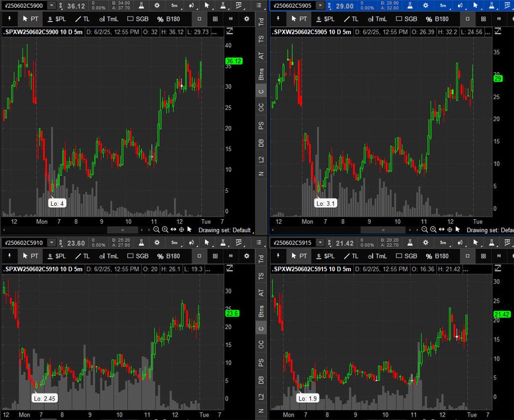The height and width of the screenshot is (420, 514).
Task: Click the green 21.42 price bubble on C5915 axis
Action: click(502, 314)
